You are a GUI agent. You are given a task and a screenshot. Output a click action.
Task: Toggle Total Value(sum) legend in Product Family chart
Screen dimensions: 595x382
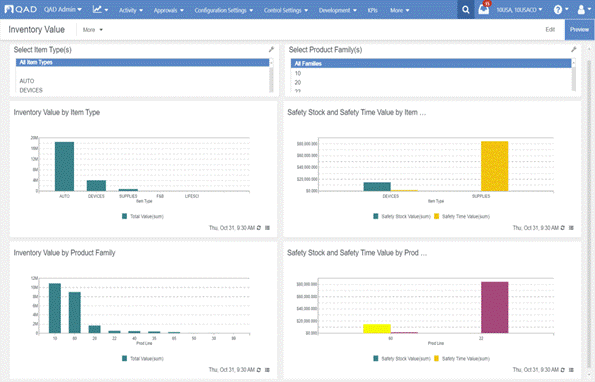(143, 358)
